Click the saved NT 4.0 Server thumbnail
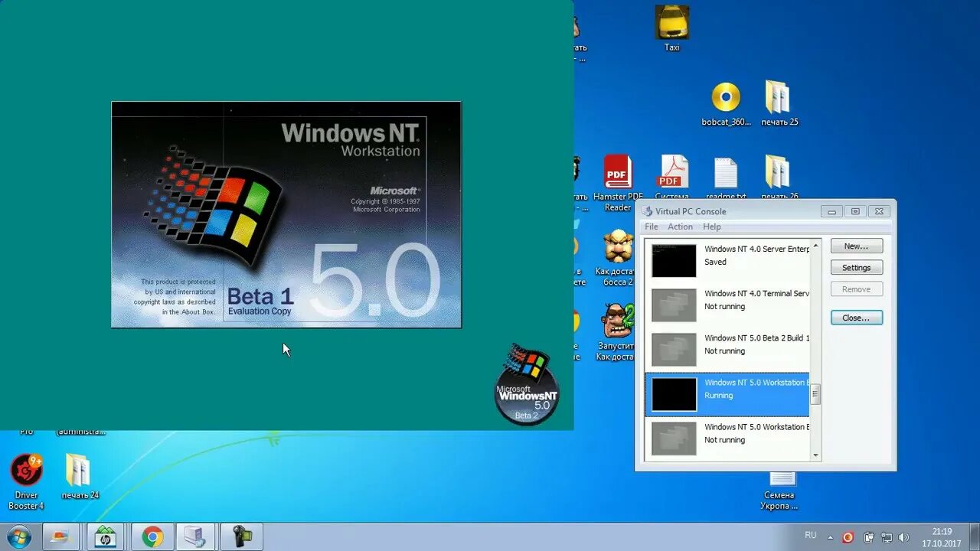This screenshot has width=980, height=551. (x=674, y=261)
